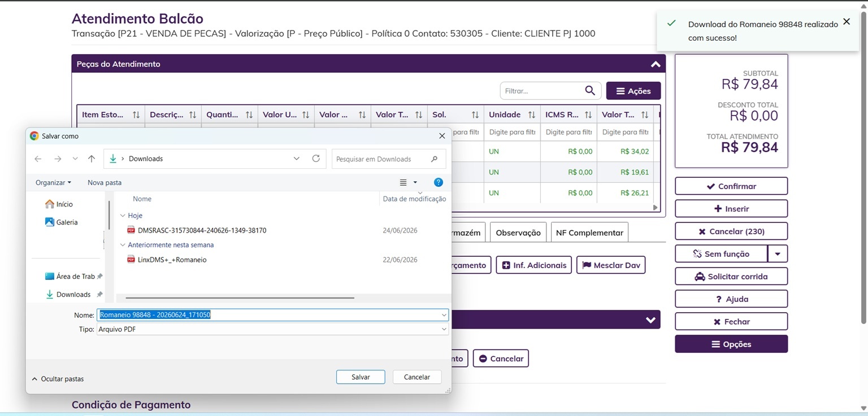Filter the ICMS R... column input
Viewport: 868px width, 416px height.
coord(569,132)
